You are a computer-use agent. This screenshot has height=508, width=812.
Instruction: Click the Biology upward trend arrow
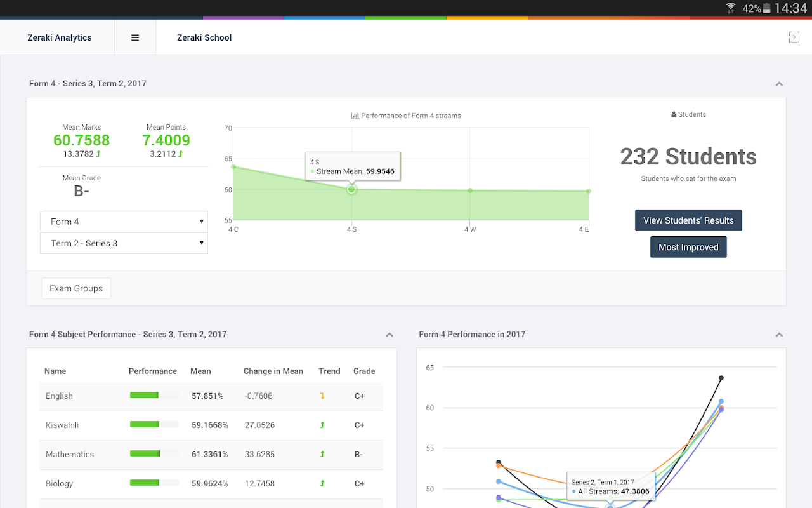tap(322, 483)
